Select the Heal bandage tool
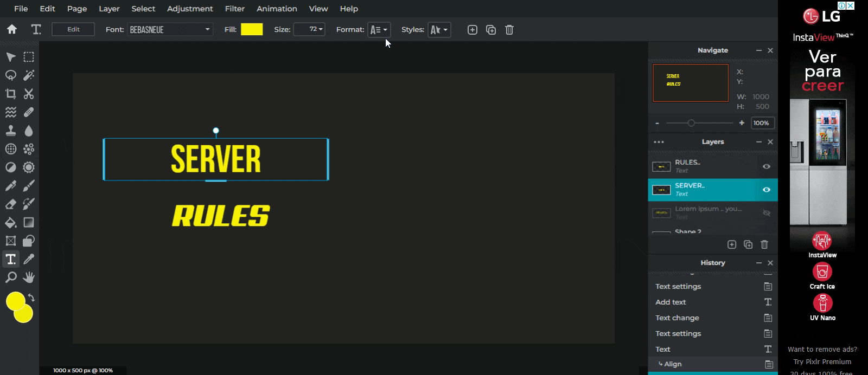The image size is (868, 375). tap(29, 112)
